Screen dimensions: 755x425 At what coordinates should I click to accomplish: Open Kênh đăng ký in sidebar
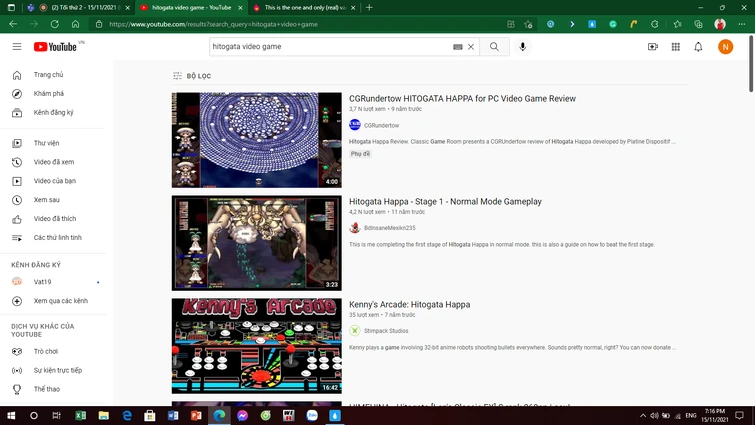53,113
